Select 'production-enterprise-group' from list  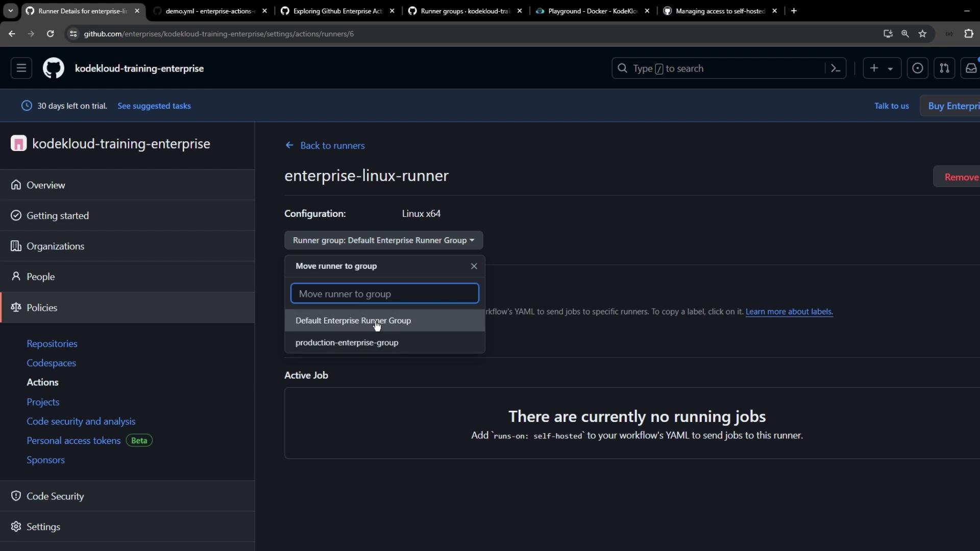347,343
